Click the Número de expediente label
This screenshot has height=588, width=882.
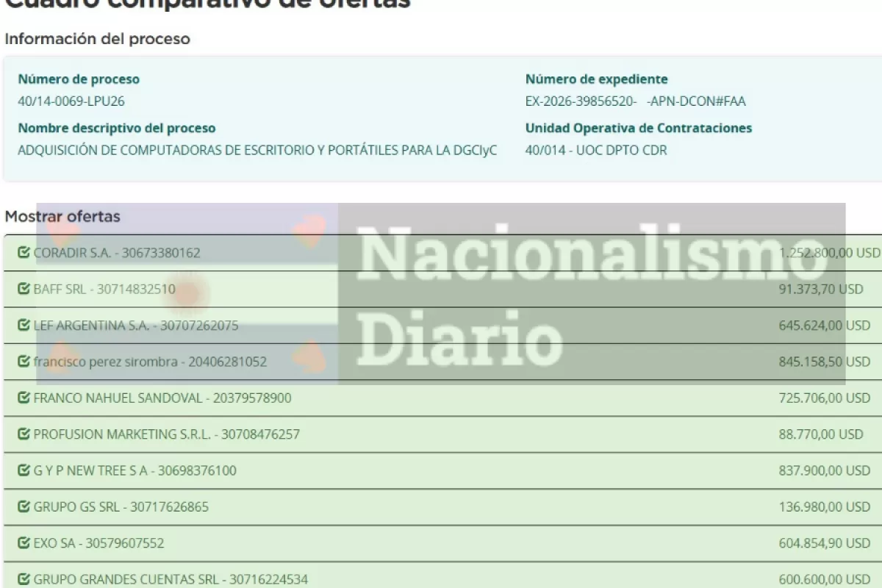(x=597, y=79)
